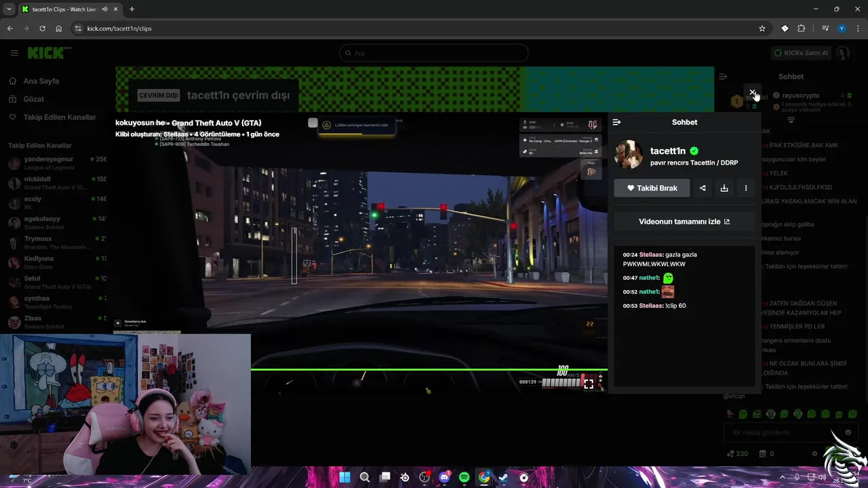Open the three-dot more options menu
868x488 pixels.
click(746, 188)
